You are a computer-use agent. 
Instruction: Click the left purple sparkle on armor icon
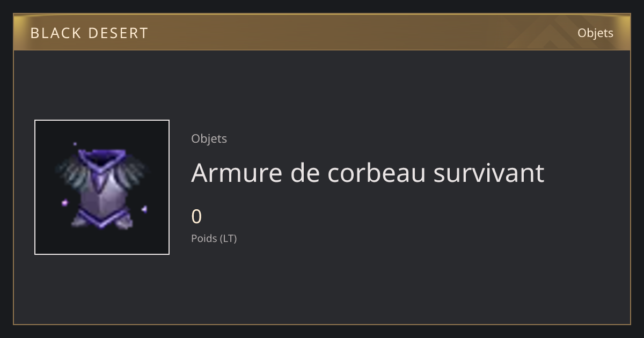click(x=65, y=203)
